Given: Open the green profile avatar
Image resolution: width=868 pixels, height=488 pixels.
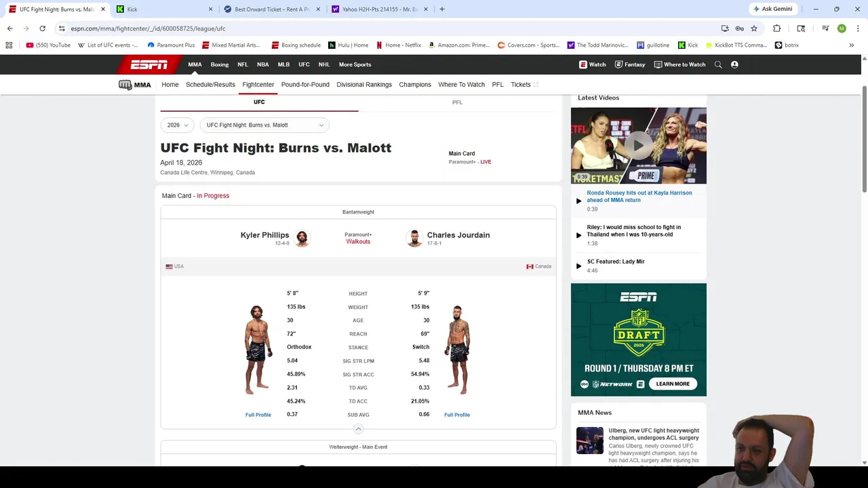Looking at the screenshot, I should click(842, 28).
